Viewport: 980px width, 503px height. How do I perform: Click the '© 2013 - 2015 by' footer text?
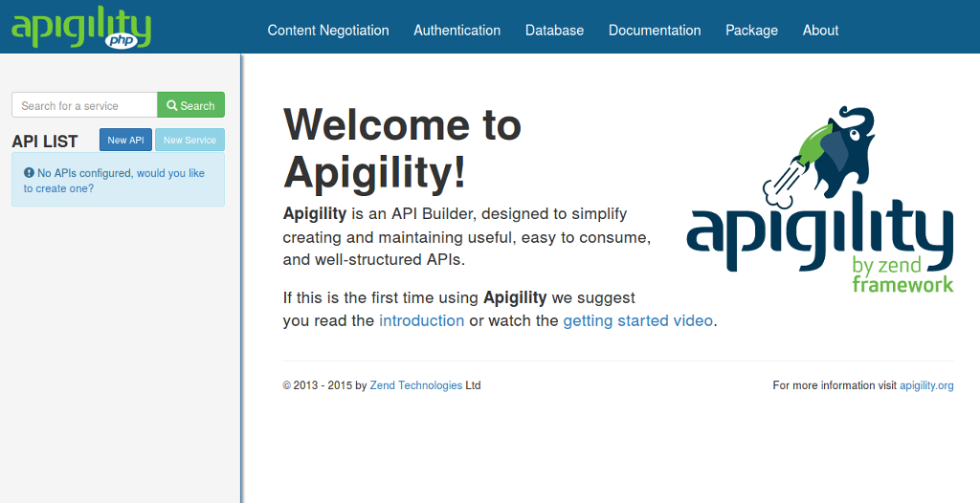pyautogui.click(x=325, y=385)
